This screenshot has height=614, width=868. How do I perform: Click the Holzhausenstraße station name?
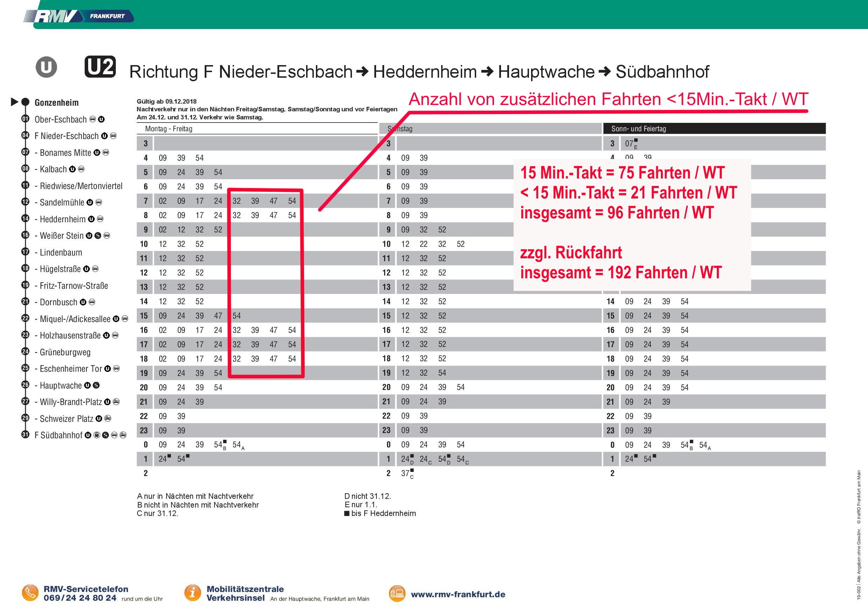pos(70,336)
